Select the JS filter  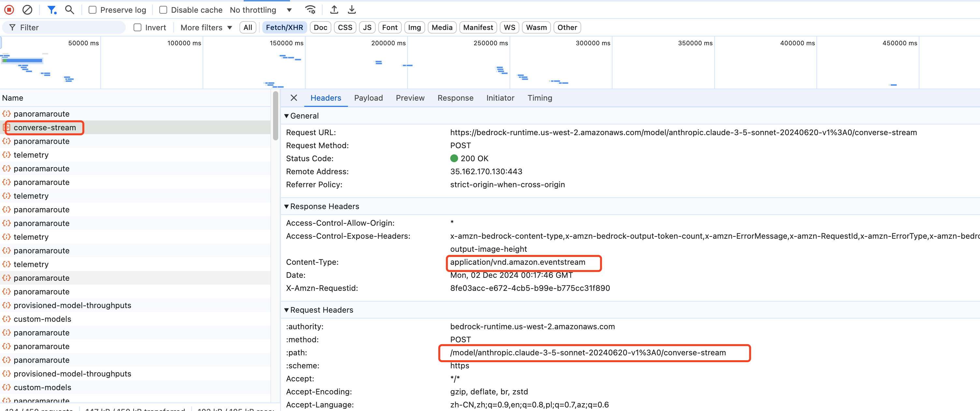point(367,27)
